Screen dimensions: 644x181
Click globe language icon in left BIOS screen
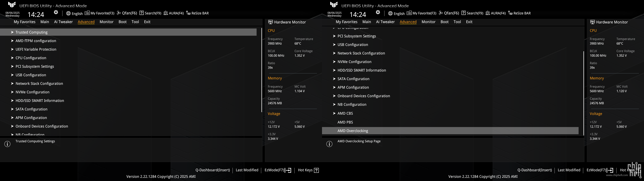tap(68, 13)
